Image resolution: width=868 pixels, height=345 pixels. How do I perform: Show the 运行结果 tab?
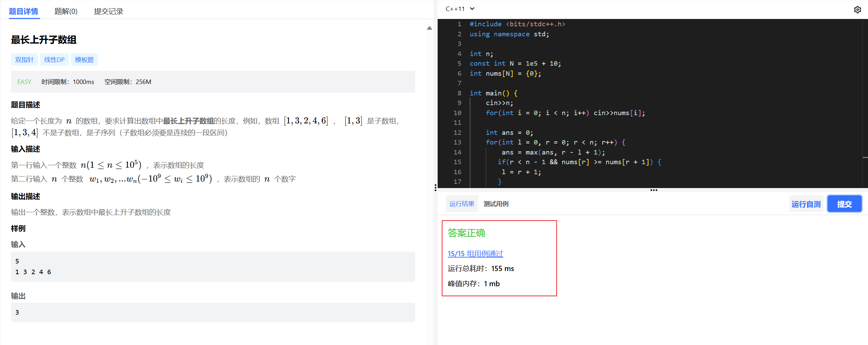click(462, 204)
